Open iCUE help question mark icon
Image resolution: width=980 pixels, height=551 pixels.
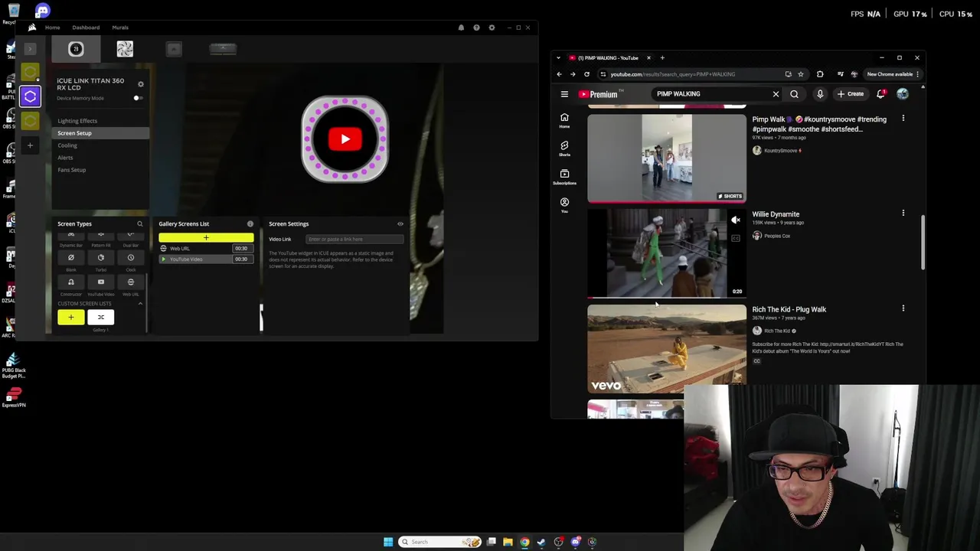(476, 28)
